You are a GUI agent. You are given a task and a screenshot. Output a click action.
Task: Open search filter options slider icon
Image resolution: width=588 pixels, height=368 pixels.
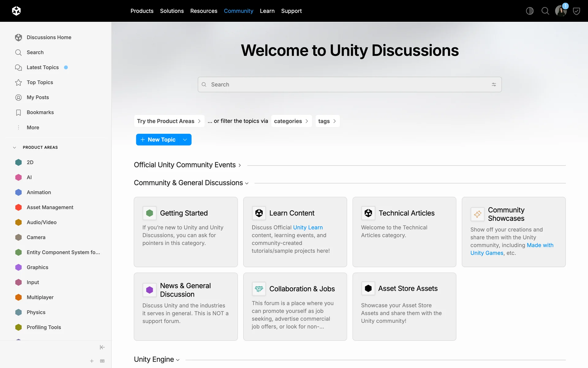tap(494, 84)
